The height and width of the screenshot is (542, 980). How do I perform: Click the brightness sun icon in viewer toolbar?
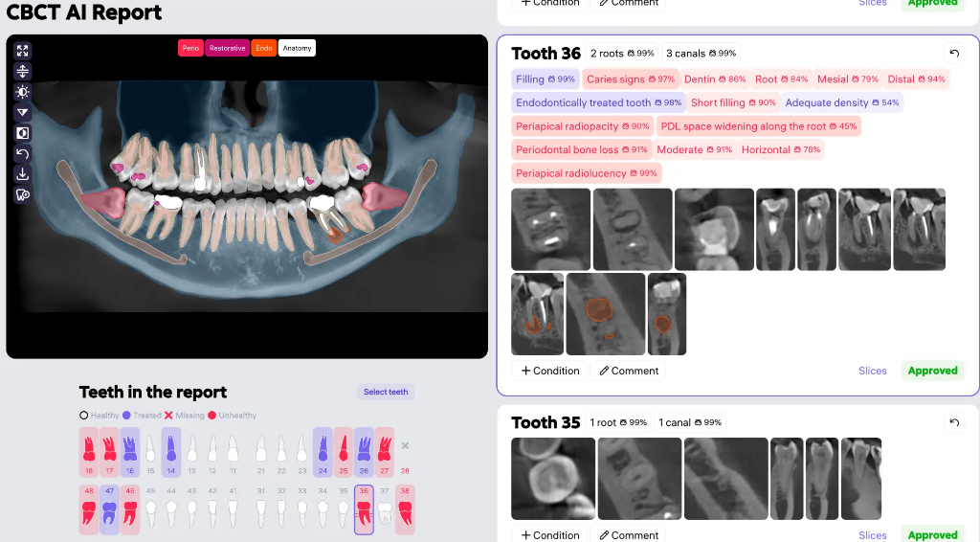coord(23,92)
